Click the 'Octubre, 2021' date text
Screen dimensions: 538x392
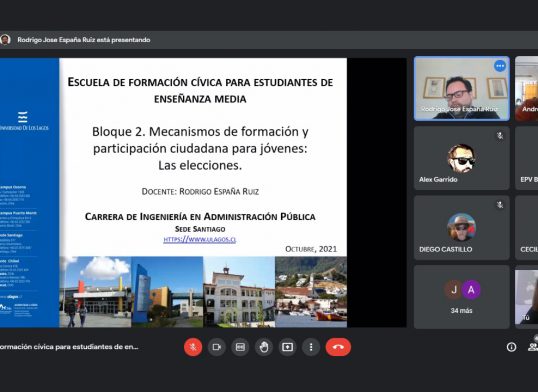311,249
